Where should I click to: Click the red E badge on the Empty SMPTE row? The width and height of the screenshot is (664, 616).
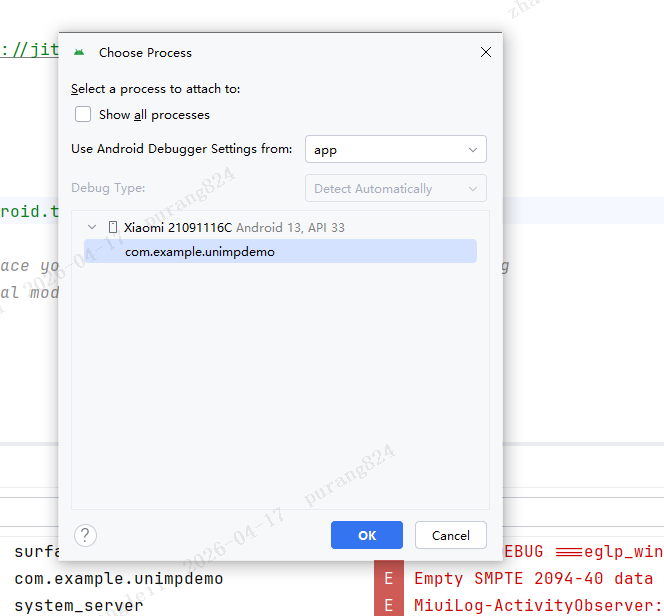point(388,579)
